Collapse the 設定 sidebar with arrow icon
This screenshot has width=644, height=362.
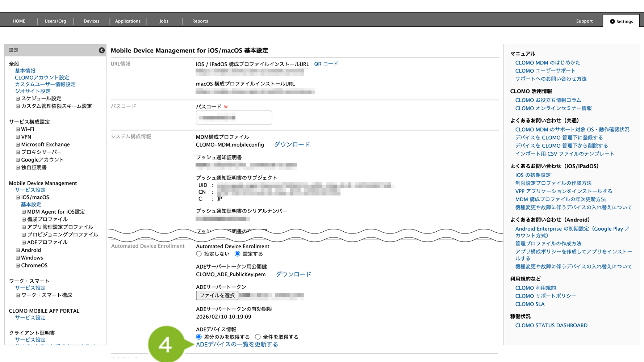pyautogui.click(x=102, y=50)
